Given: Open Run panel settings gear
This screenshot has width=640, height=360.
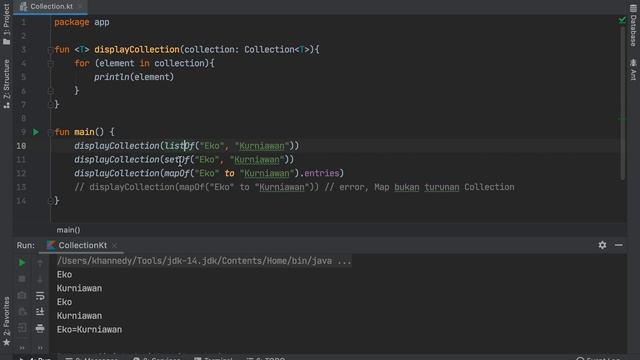Looking at the screenshot, I should (x=602, y=245).
